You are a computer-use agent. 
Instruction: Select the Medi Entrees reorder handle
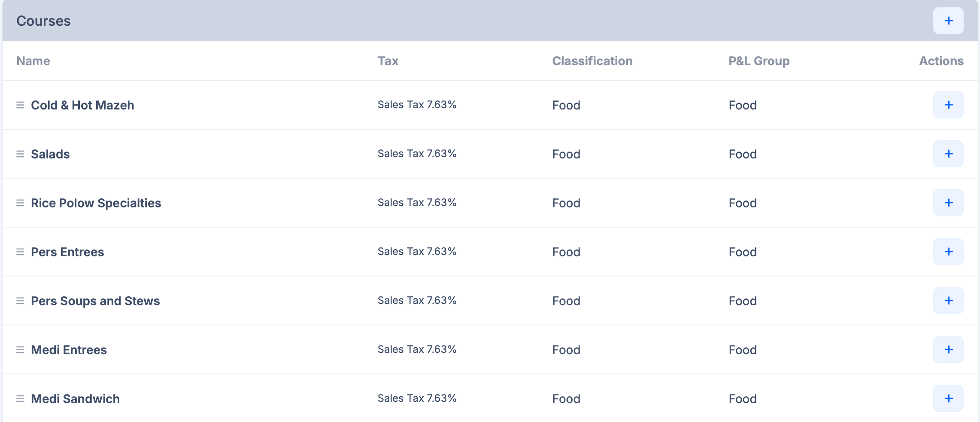(20, 350)
